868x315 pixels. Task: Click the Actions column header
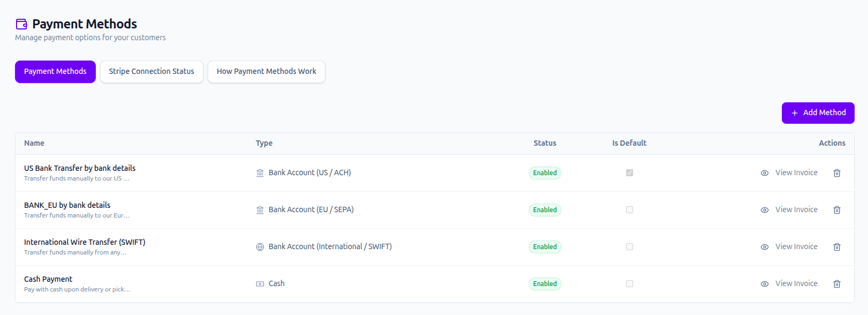click(832, 143)
